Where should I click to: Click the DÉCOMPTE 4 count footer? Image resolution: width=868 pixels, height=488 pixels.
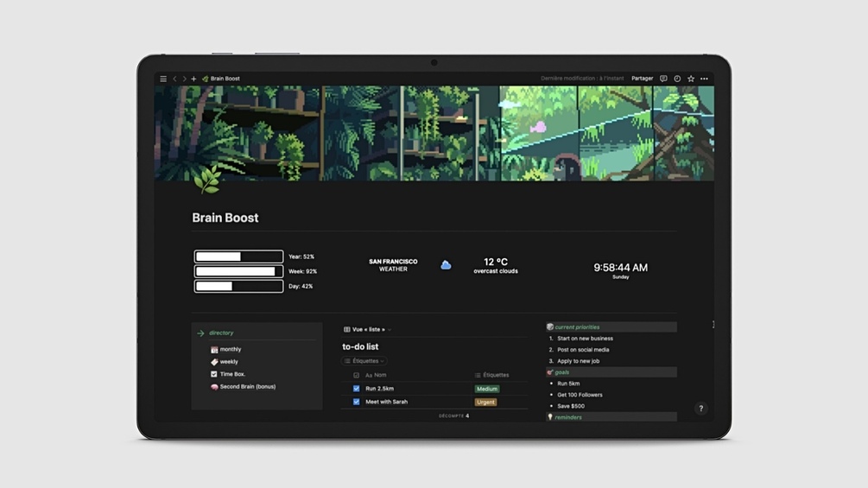pyautogui.click(x=454, y=415)
